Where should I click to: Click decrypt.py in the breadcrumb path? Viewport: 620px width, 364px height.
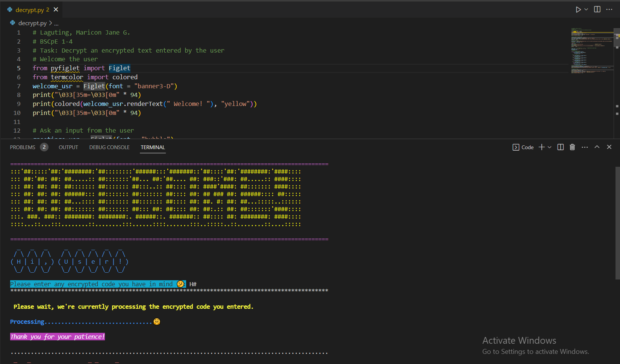pos(32,23)
